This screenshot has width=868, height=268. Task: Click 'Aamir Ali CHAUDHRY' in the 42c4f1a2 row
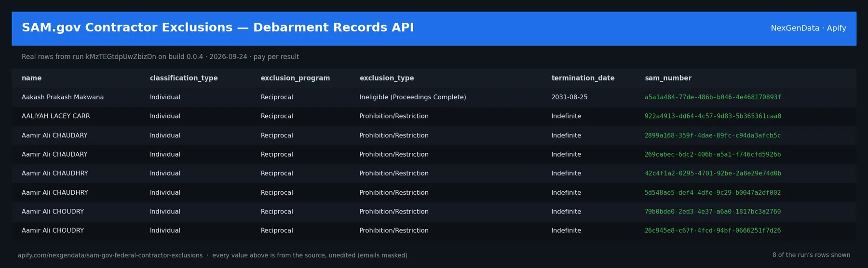(x=55, y=174)
